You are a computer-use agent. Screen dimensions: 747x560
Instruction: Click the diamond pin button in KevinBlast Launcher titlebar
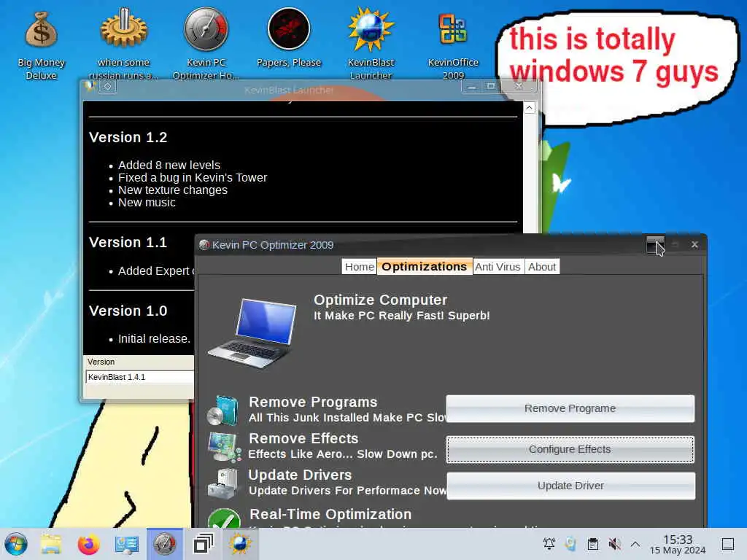pos(108,86)
